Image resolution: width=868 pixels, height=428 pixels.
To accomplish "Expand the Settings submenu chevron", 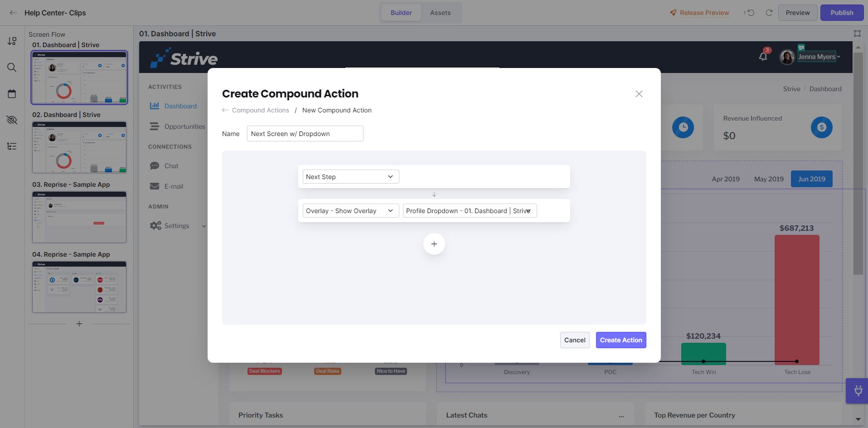I will (204, 226).
